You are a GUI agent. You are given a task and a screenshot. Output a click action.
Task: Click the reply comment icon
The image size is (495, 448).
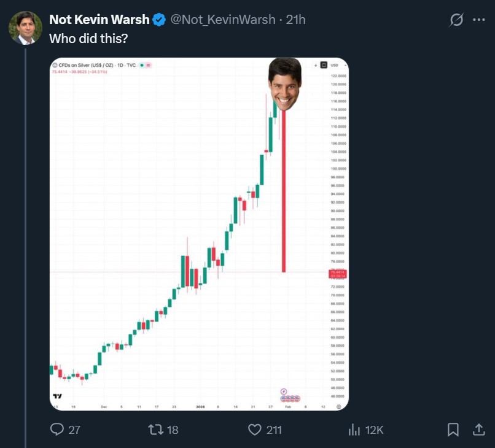(57, 430)
